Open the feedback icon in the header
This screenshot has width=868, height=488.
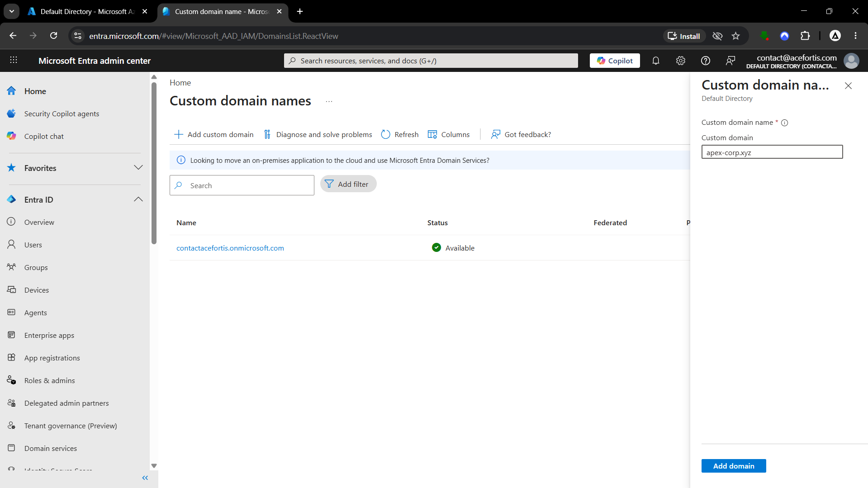pyautogui.click(x=730, y=61)
